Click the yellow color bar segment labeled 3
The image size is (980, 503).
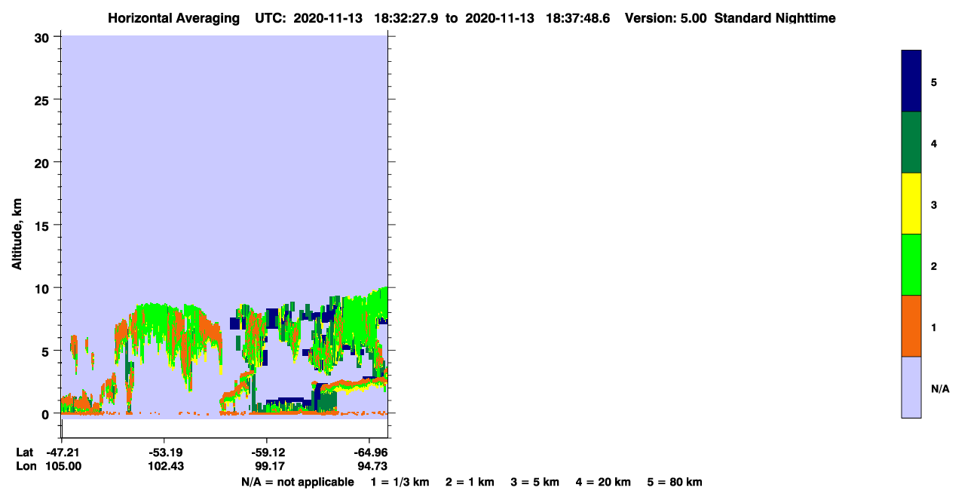point(911,204)
